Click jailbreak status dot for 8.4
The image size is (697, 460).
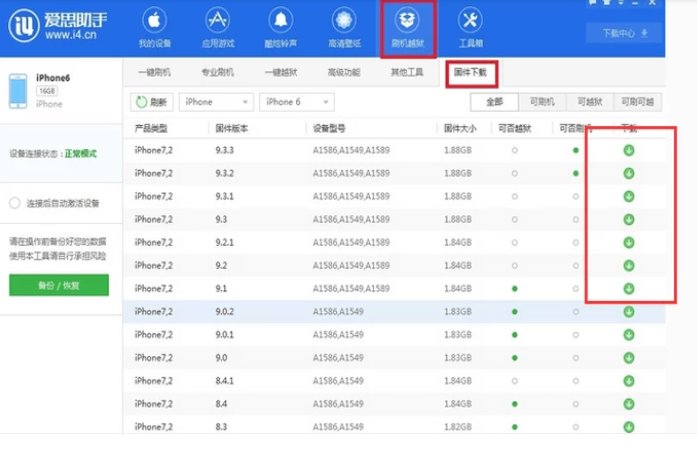coord(515,404)
